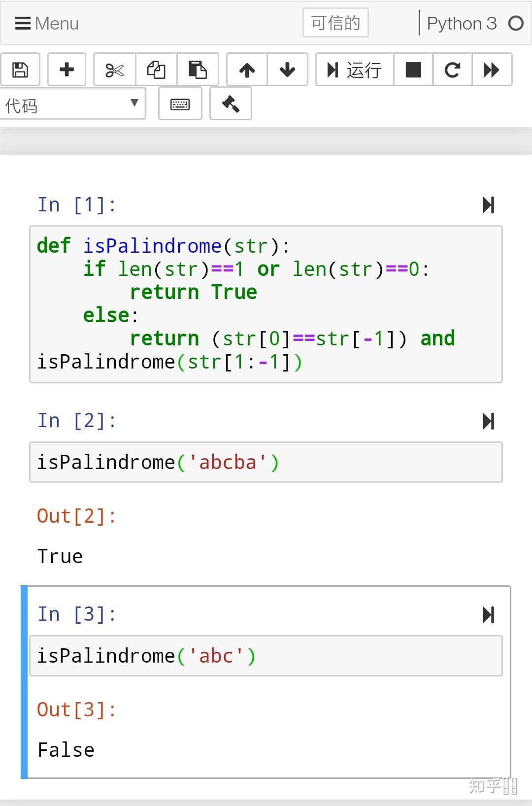
Task: Click inside the isPalindrome definition code cell
Action: tap(266, 304)
